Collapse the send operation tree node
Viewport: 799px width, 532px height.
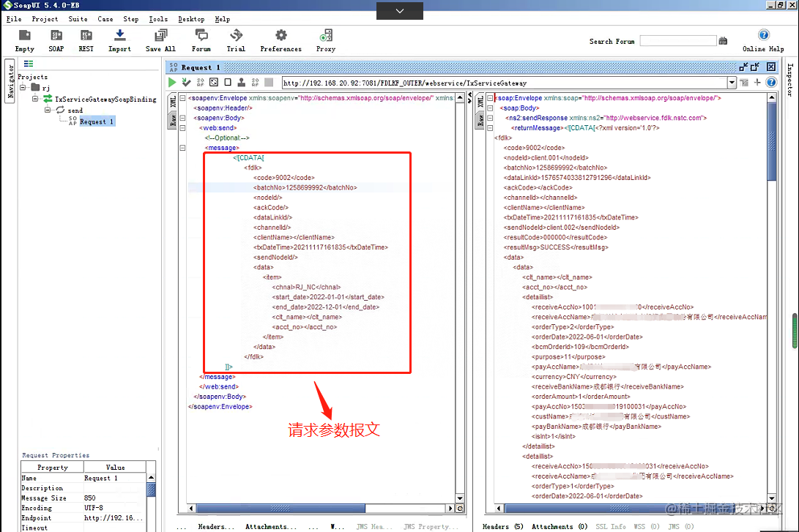pos(48,110)
